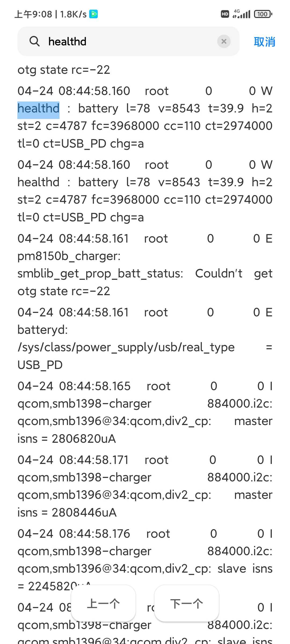Focus the healthd search input field
Image resolution: width=290 pixels, height=644 pixels.
pos(128,41)
